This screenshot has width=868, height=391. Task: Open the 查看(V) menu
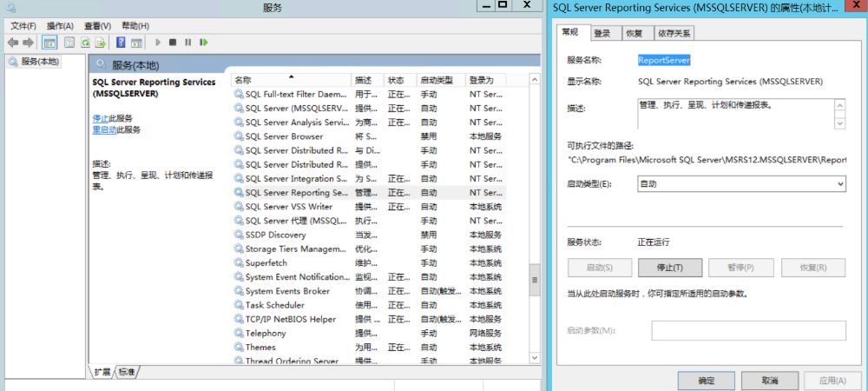pyautogui.click(x=97, y=26)
